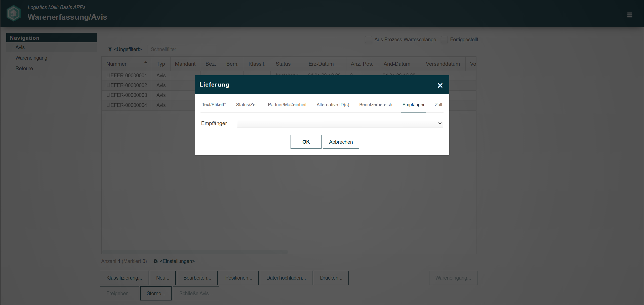Select the Partner/Maßeinheit tab
Image resolution: width=644 pixels, height=305 pixels.
(287, 105)
